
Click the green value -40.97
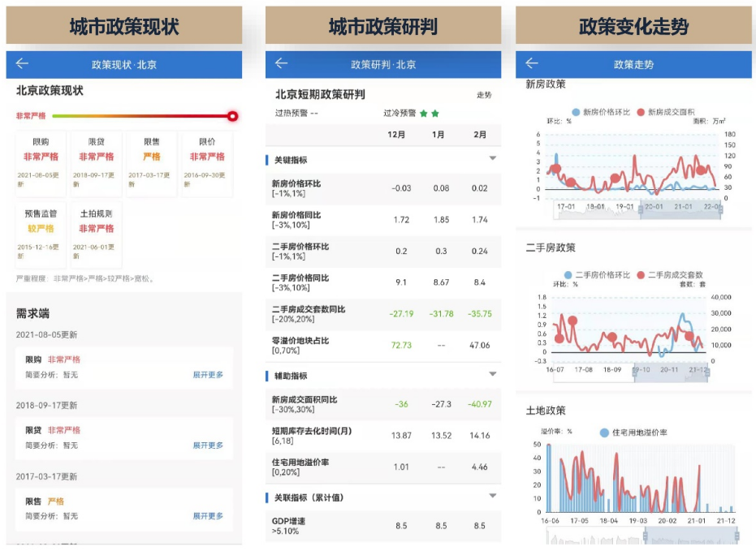click(480, 405)
